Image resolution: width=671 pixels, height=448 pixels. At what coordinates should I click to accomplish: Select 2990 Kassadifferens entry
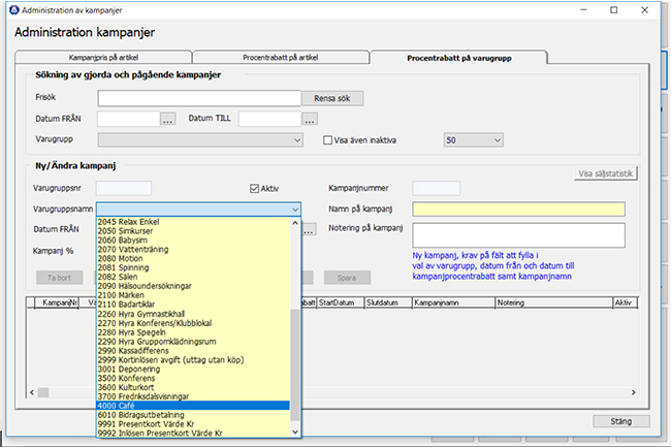193,351
